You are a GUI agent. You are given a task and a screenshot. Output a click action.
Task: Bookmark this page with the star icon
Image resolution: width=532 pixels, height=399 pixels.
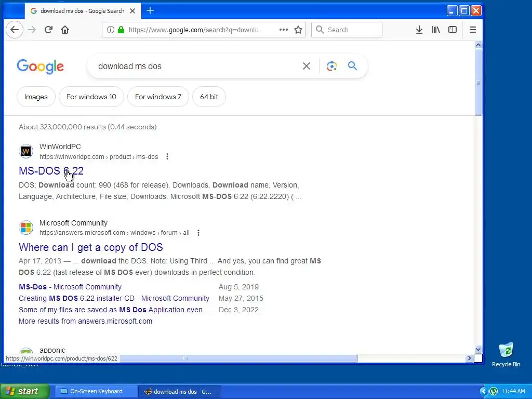click(x=298, y=30)
